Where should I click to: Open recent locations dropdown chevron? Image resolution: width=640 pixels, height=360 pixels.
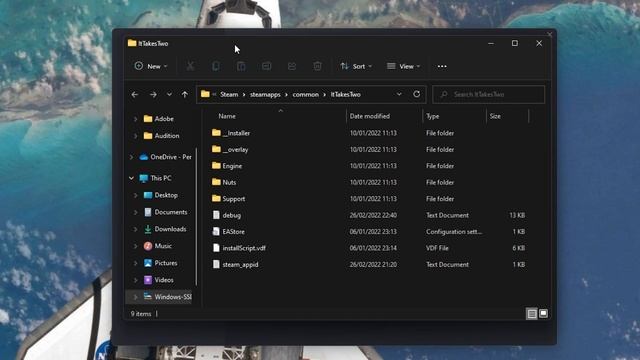click(169, 95)
